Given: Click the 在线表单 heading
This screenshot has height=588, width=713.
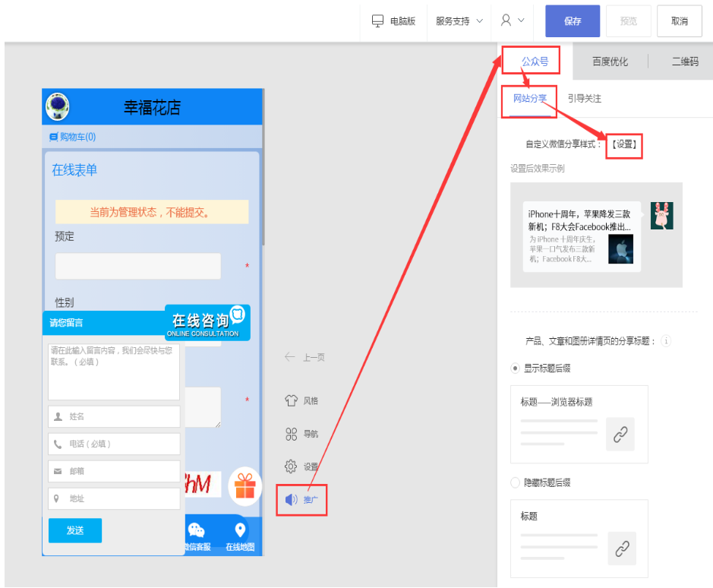Looking at the screenshot, I should coord(74,169).
